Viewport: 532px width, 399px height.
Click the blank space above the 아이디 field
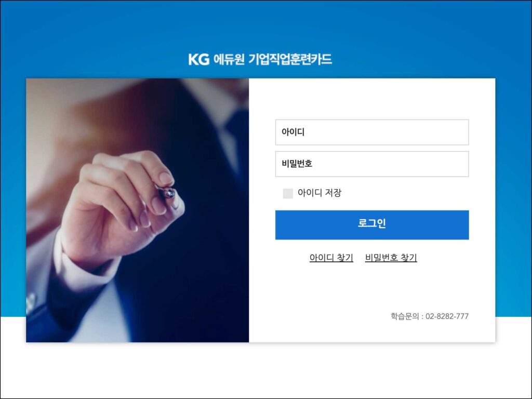click(372, 99)
